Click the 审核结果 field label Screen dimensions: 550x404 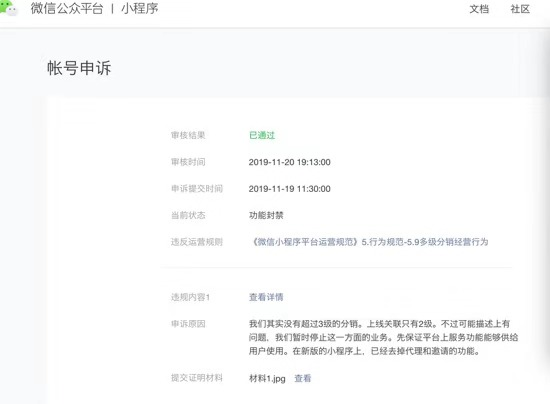188,135
